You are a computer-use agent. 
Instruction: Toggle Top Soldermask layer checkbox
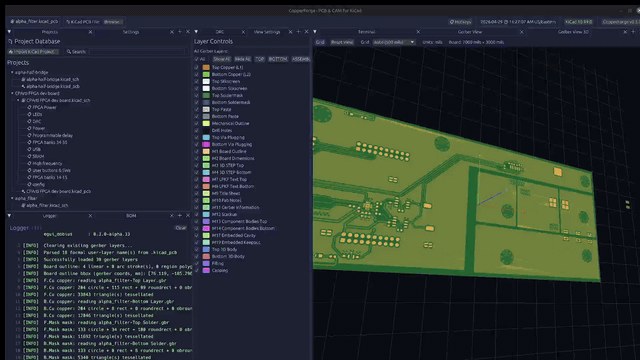point(197,95)
